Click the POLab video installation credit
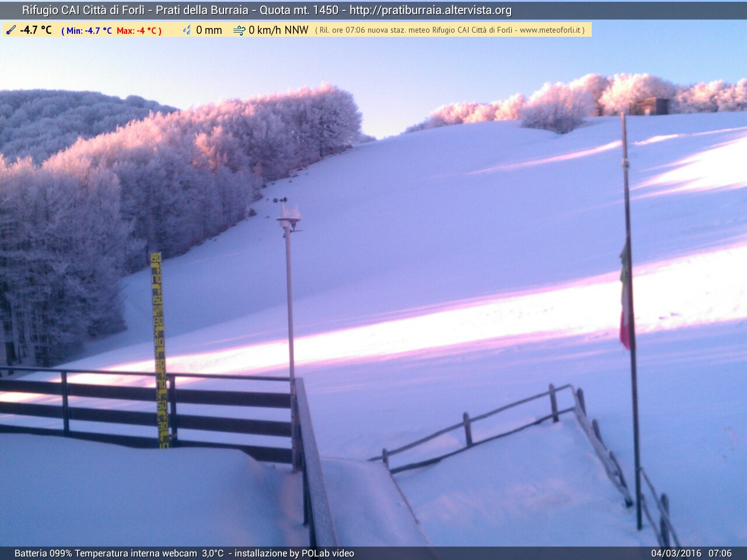 pos(327,553)
